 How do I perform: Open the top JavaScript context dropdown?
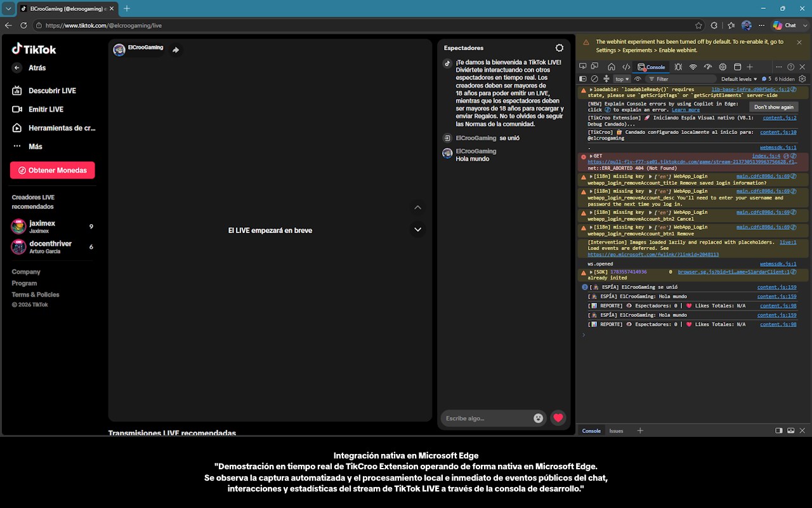coord(622,79)
